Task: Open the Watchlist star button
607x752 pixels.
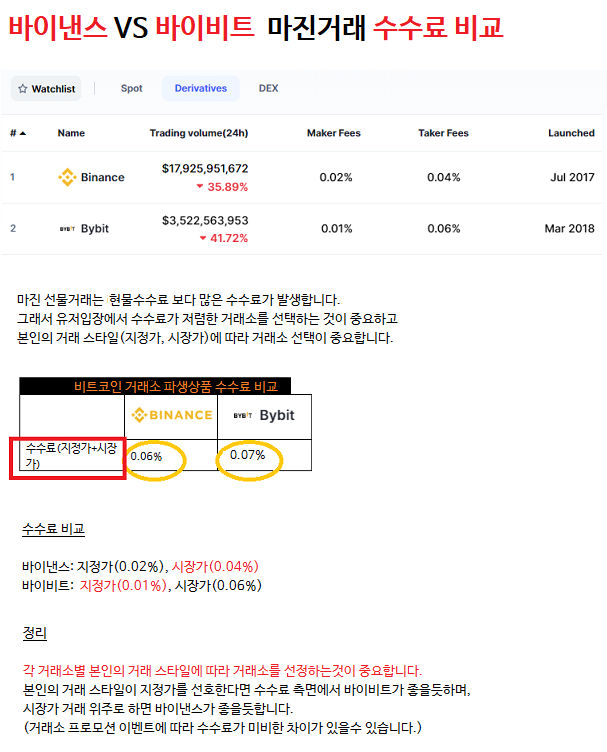Action: point(46,89)
